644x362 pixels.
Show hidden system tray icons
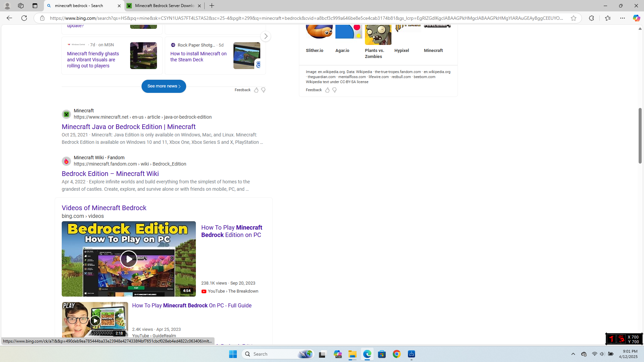coord(573,354)
